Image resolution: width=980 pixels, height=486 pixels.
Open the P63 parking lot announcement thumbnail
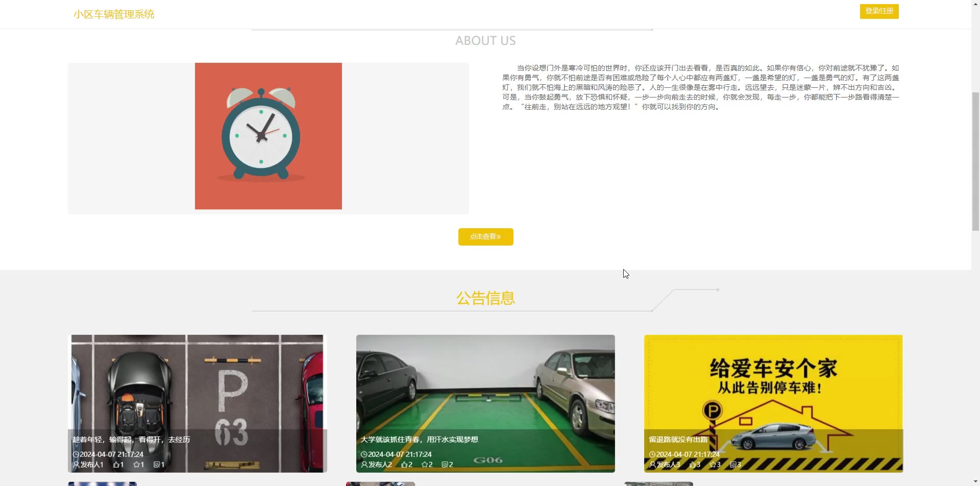pos(197,403)
